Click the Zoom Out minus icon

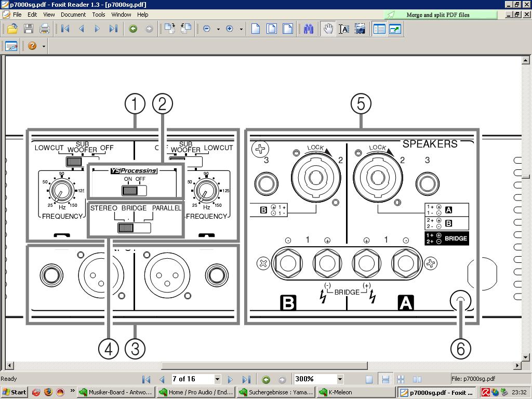pos(207,29)
